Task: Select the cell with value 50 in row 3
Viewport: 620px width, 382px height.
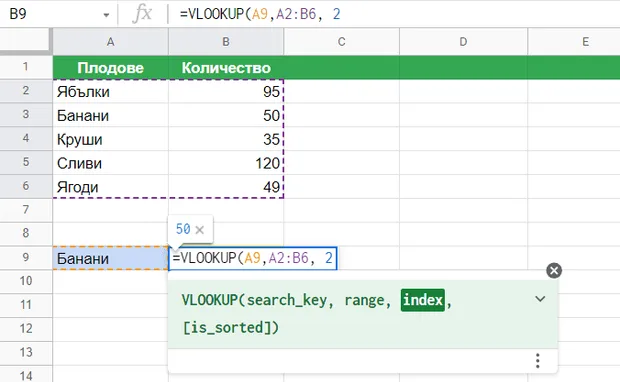Action: click(x=226, y=115)
